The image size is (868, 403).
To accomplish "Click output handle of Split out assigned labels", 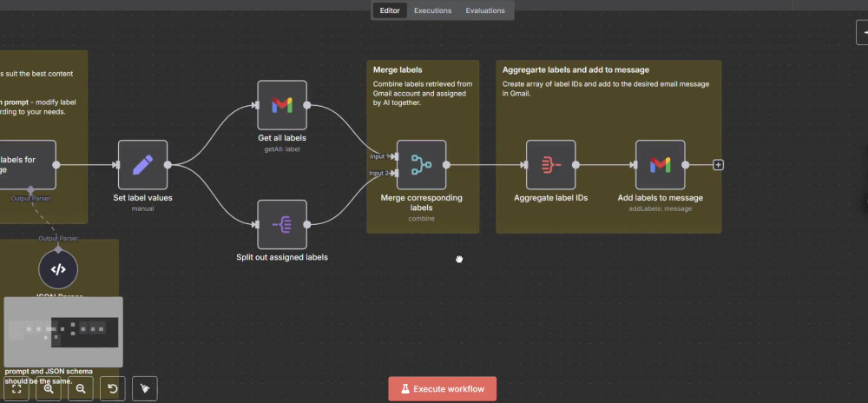I will tap(307, 224).
